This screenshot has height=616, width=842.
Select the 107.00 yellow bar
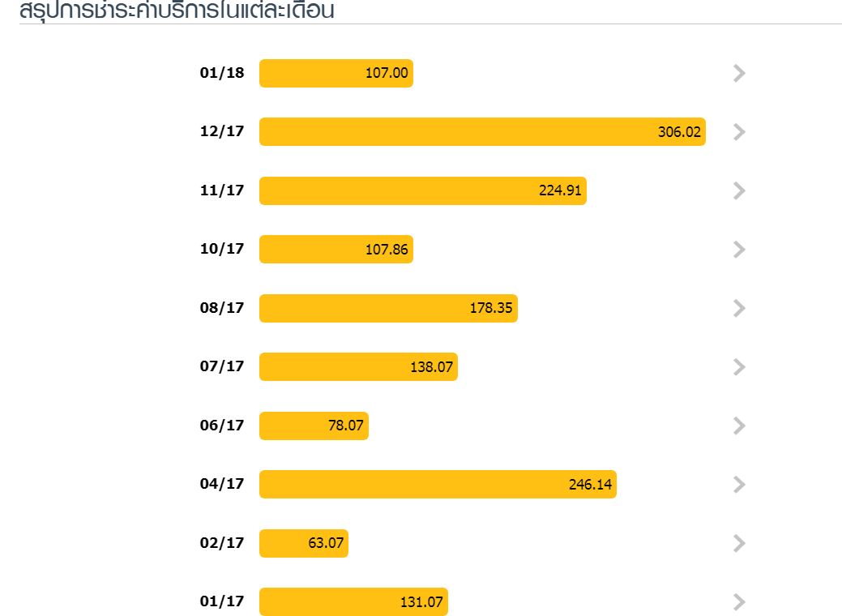336,73
